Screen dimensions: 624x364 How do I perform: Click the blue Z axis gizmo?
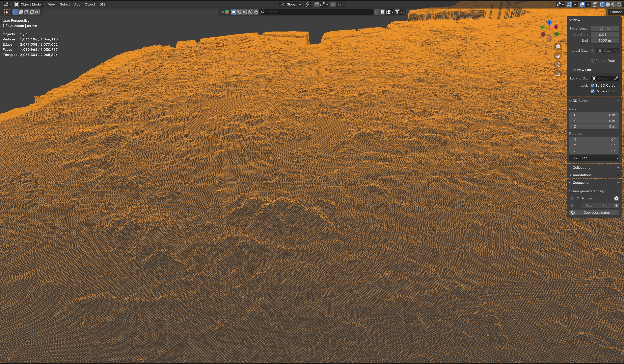[549, 23]
